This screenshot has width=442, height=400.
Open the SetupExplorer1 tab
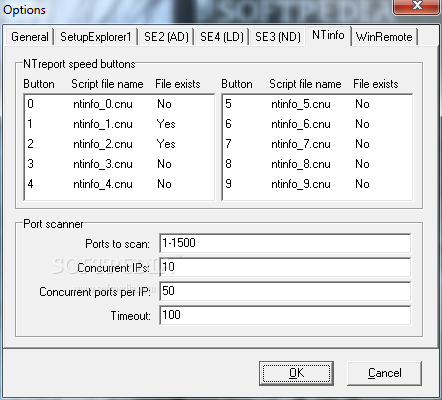pyautogui.click(x=96, y=37)
